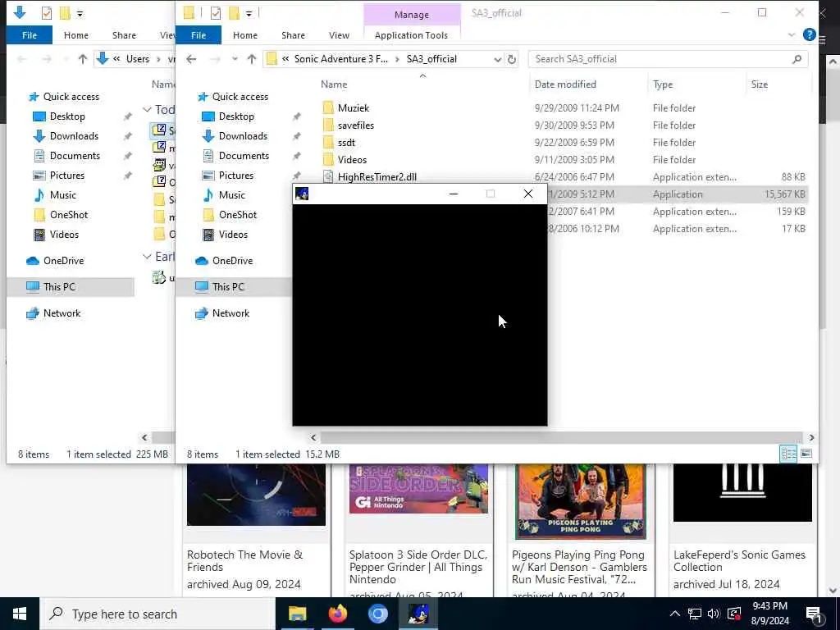Open Application Tools tab

411,35
